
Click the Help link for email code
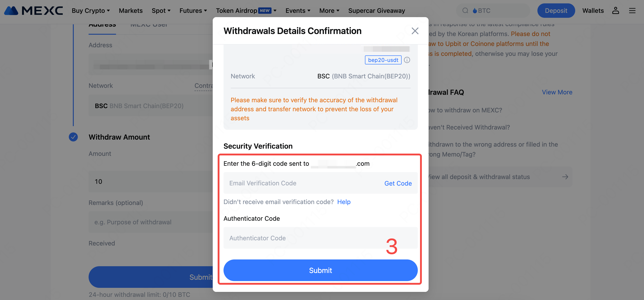pyautogui.click(x=344, y=202)
